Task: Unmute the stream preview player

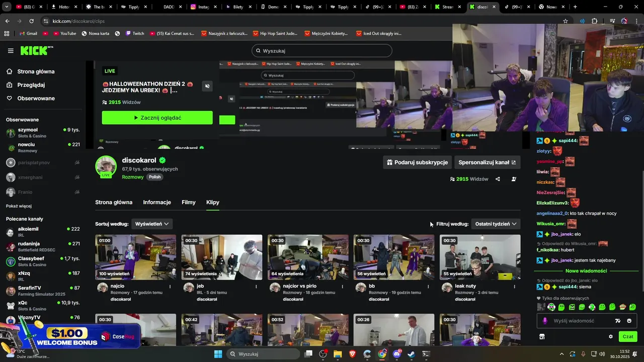Action: pyautogui.click(x=207, y=86)
